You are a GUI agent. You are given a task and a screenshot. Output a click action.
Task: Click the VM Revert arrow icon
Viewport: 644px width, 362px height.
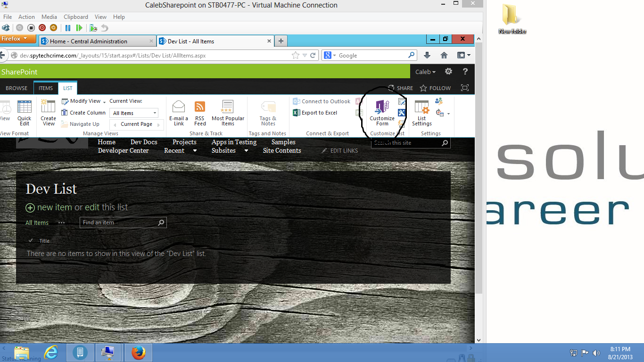(104, 28)
